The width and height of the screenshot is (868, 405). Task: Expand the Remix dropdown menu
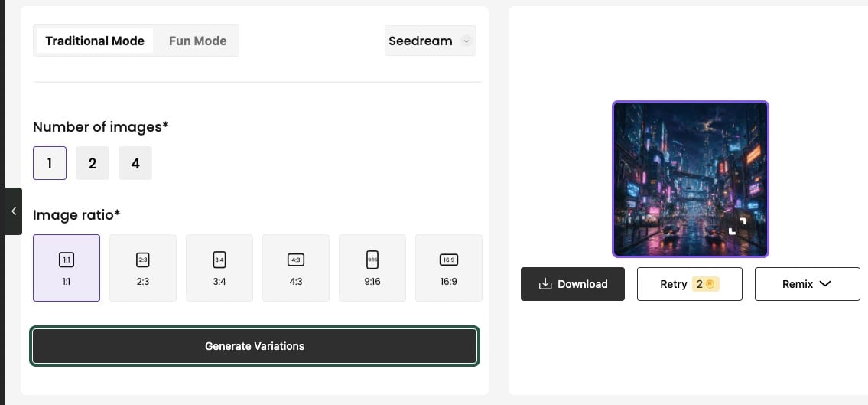pyautogui.click(x=807, y=284)
